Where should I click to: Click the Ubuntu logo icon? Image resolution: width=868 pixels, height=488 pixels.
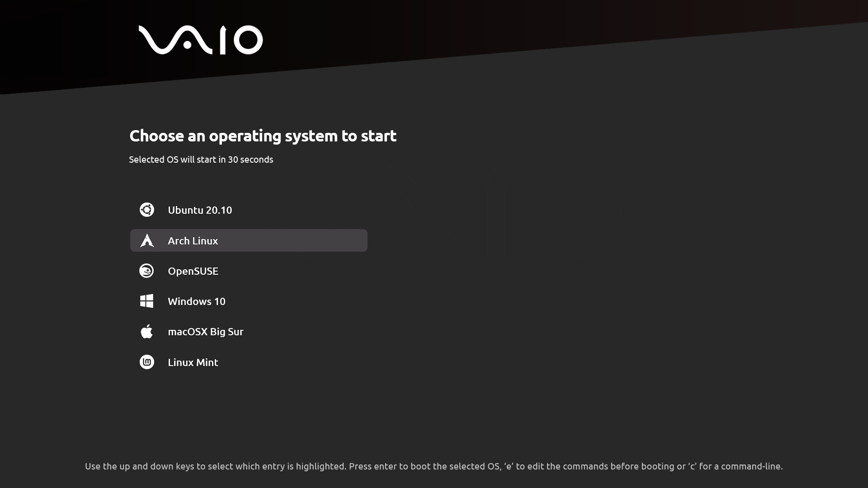147,210
